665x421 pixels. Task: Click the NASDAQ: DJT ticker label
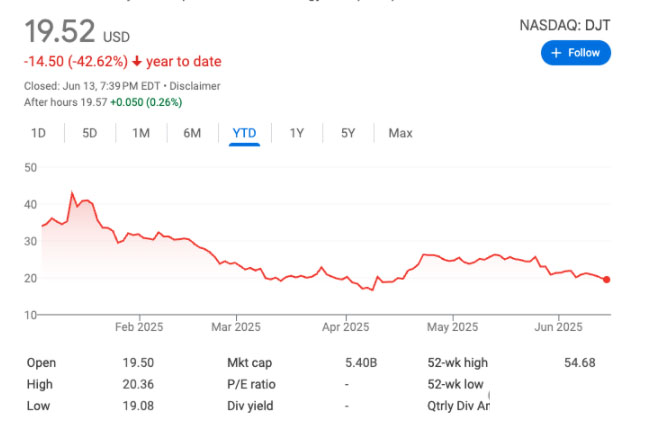click(x=563, y=22)
